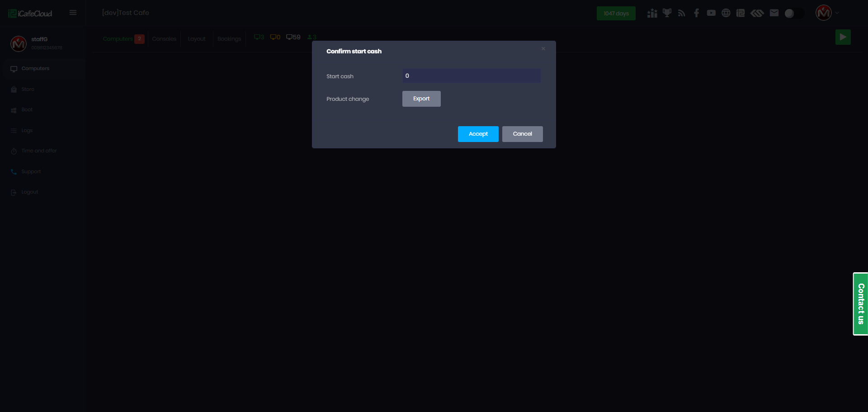
Task: Switch to the Computers tab
Action: click(118, 39)
